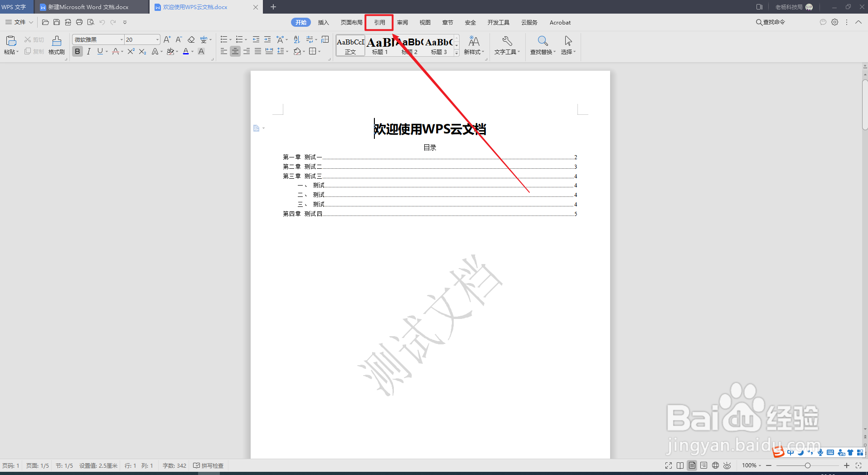The image size is (868, 475).
Task: Click the zoom slider handle
Action: [808, 465]
